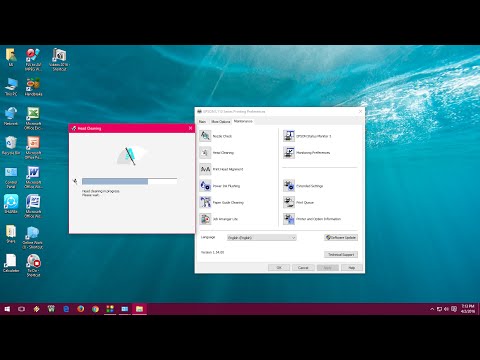Open File Explorer on taskbar
This screenshot has width=480, height=360.
pos(139,309)
